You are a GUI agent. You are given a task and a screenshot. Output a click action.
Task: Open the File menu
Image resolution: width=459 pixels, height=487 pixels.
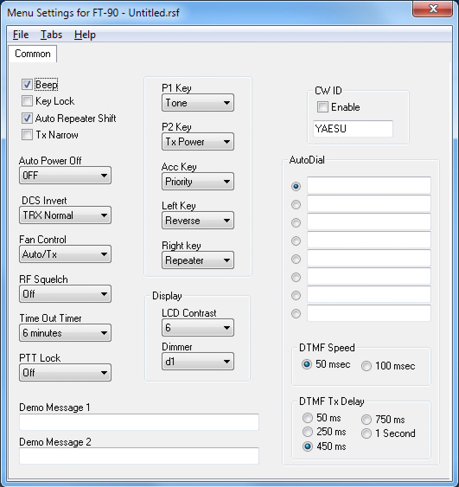[x=21, y=35]
